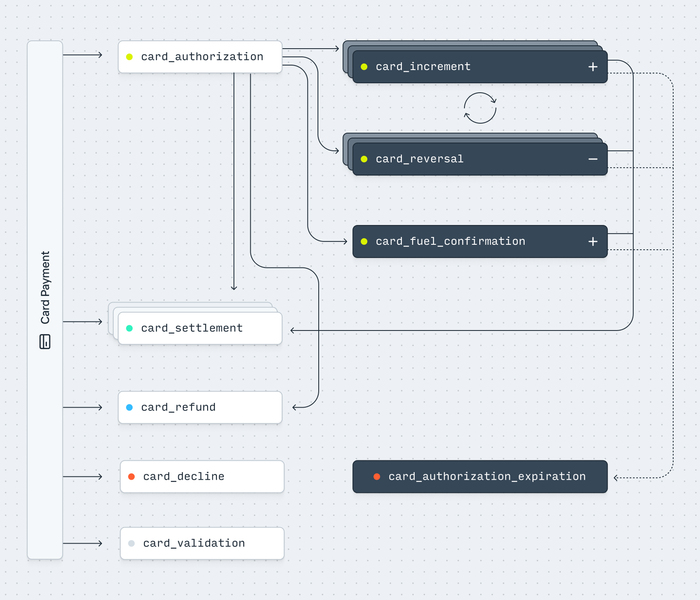Click the plus icon on card_increment

coord(593,67)
